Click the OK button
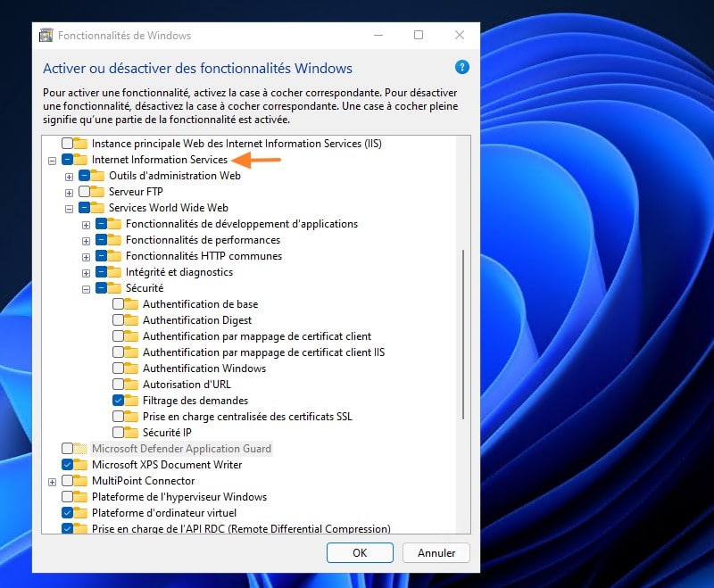This screenshot has width=714, height=588. click(x=360, y=552)
